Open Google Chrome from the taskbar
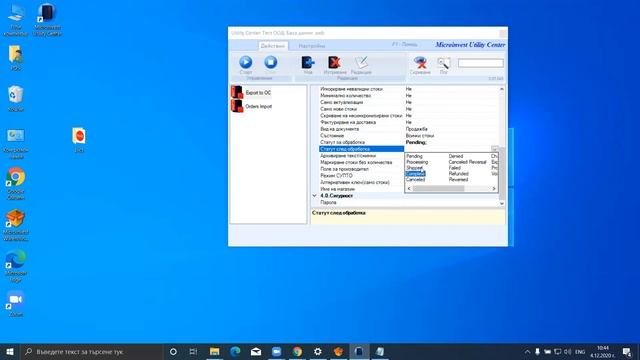 (x=297, y=351)
